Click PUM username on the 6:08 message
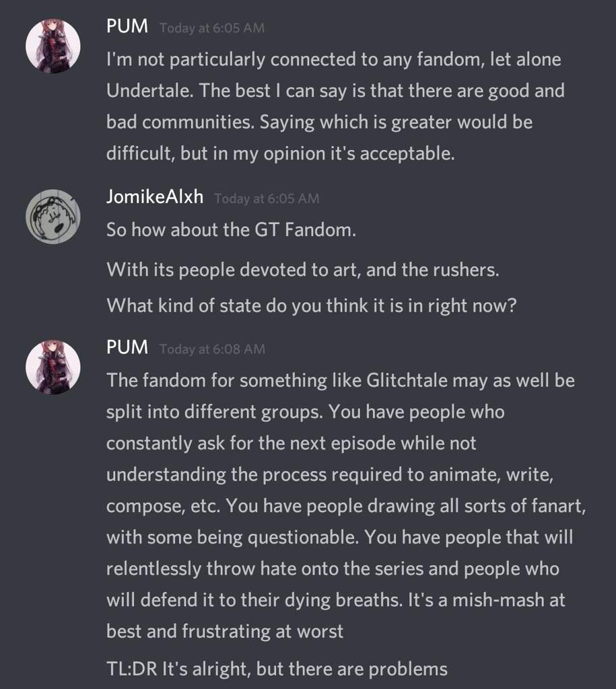The height and width of the screenshot is (689, 616). (x=127, y=348)
